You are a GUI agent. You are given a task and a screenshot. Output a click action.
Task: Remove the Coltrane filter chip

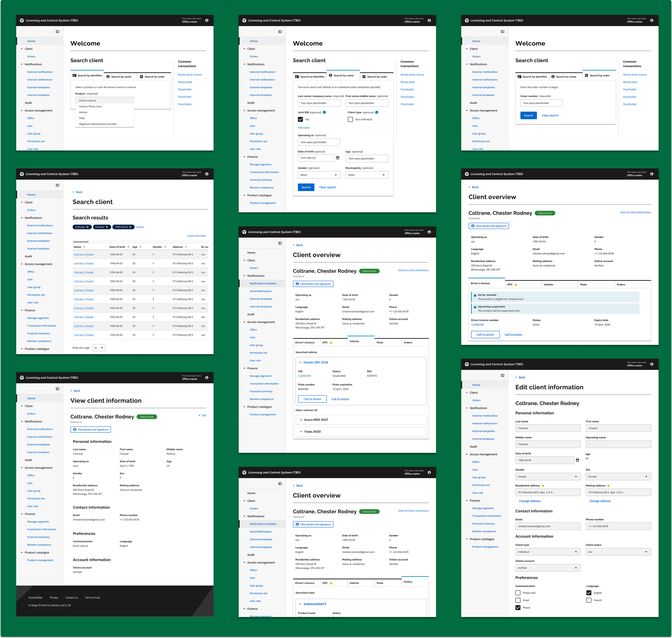87,227
